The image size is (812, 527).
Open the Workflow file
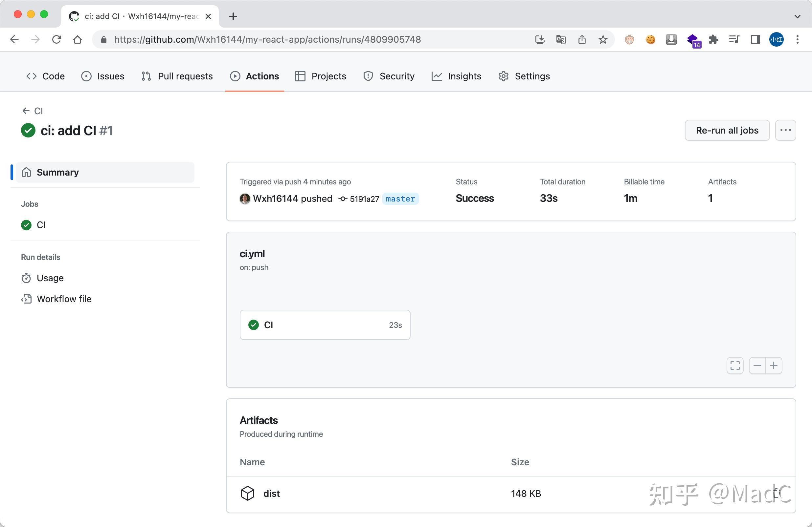coord(64,299)
